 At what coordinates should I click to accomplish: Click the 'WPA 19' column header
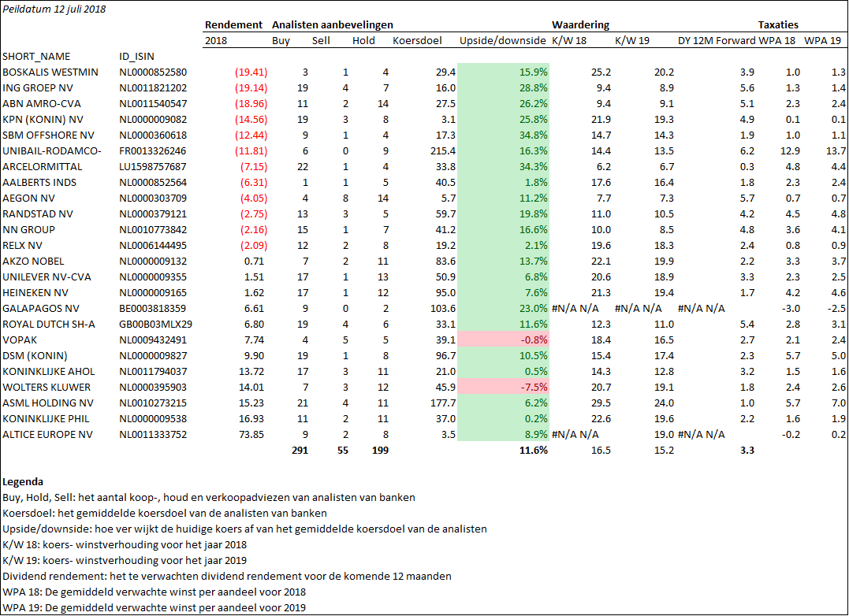point(823,40)
